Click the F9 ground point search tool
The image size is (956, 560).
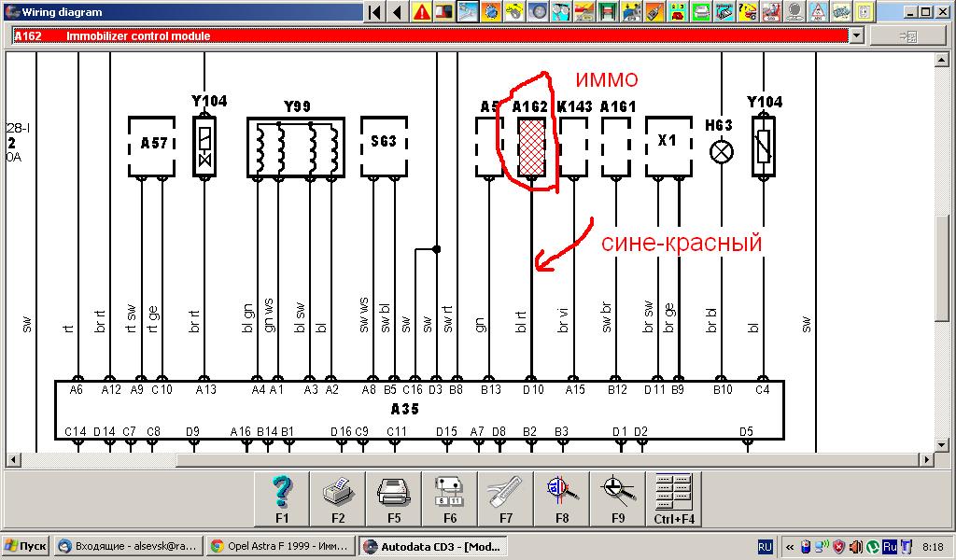[x=618, y=499]
